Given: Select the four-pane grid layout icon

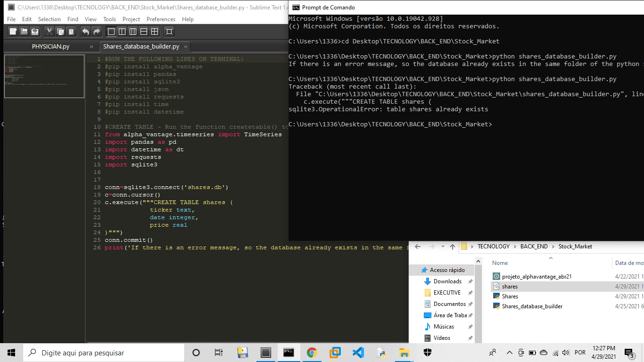Looking at the screenshot, I should [x=155, y=32].
